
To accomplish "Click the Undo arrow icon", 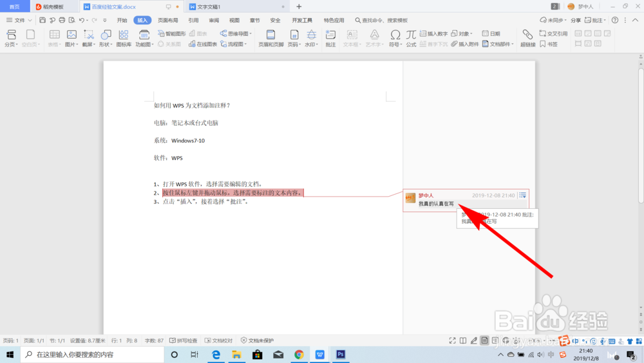I will [x=82, y=20].
